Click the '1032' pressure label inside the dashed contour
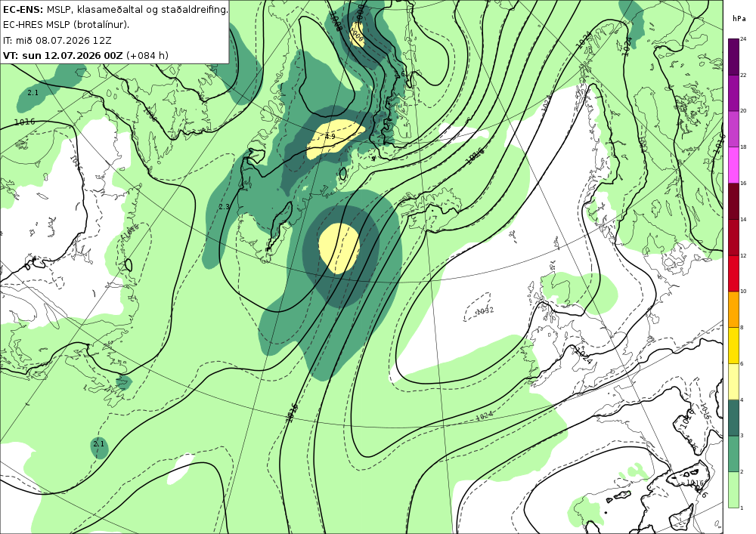The image size is (756, 534). click(x=485, y=310)
